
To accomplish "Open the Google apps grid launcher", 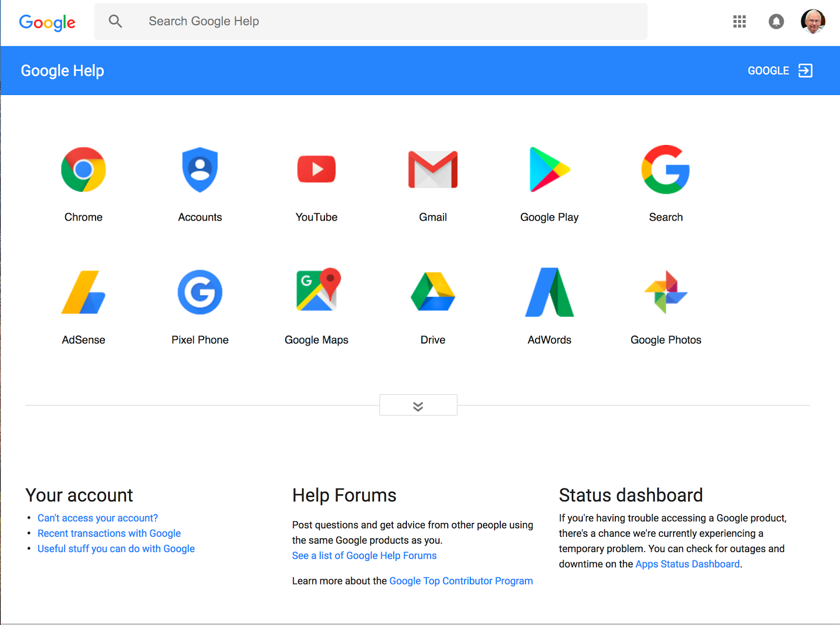I will click(739, 22).
